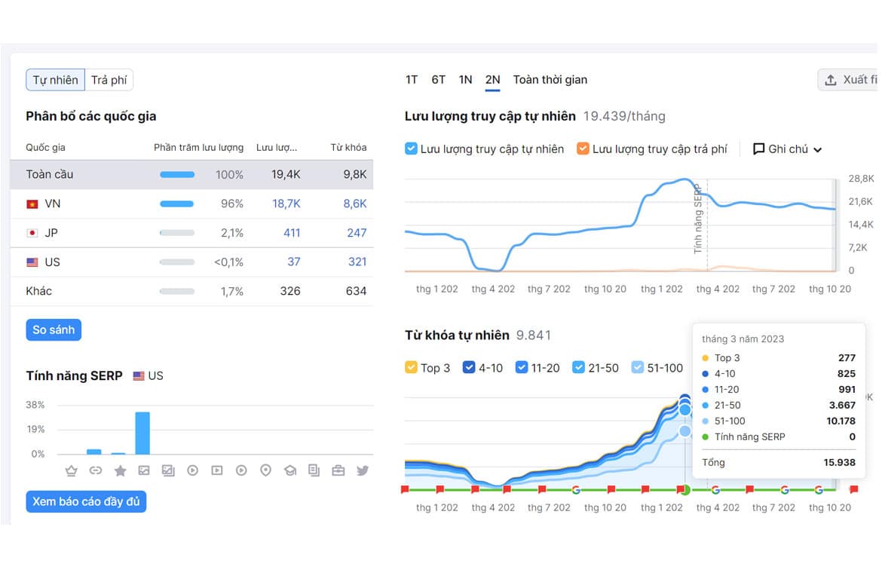Viewport: 882px width, 588px height.
Task: Click the crown icon in SERP features
Action: (72, 470)
